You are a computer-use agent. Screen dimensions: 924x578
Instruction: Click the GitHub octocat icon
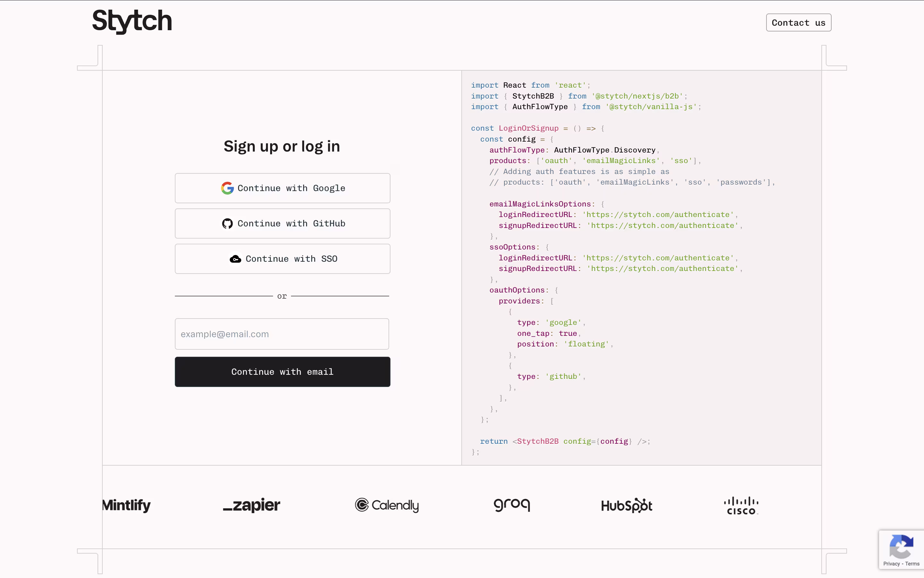pyautogui.click(x=227, y=223)
